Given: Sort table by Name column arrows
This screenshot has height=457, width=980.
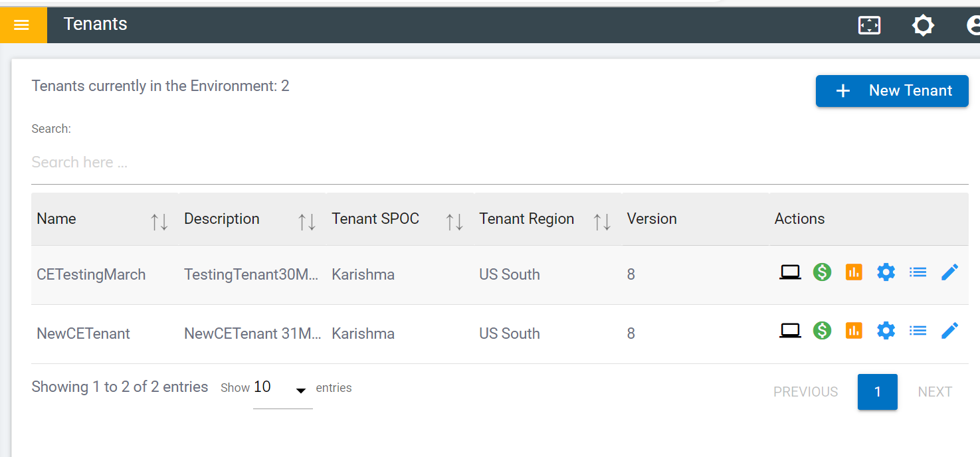Looking at the screenshot, I should coord(159,222).
